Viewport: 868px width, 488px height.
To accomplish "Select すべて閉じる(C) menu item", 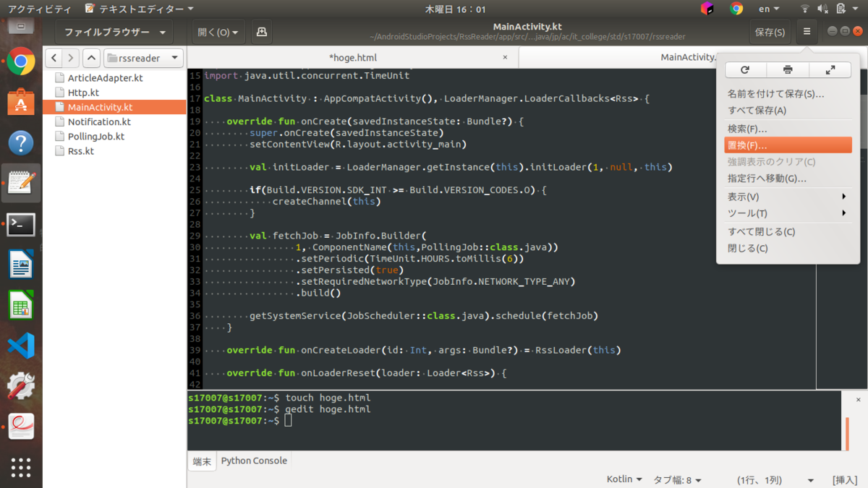I will [x=788, y=231].
